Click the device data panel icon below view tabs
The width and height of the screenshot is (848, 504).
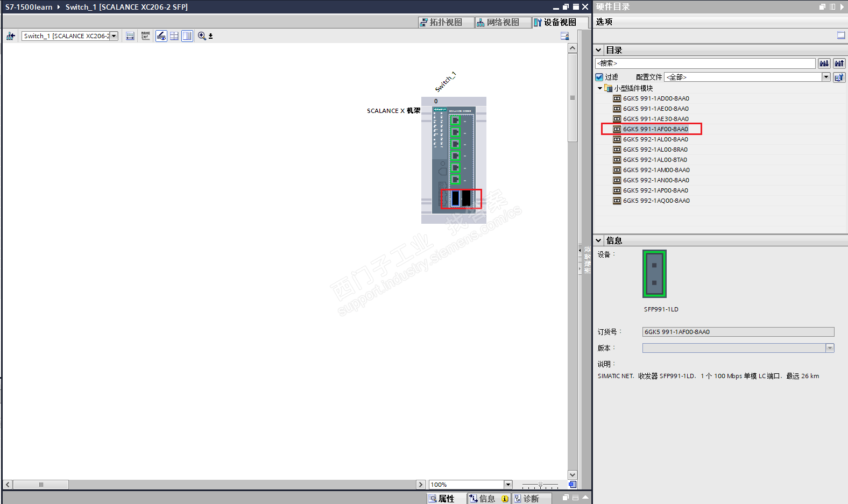point(565,36)
